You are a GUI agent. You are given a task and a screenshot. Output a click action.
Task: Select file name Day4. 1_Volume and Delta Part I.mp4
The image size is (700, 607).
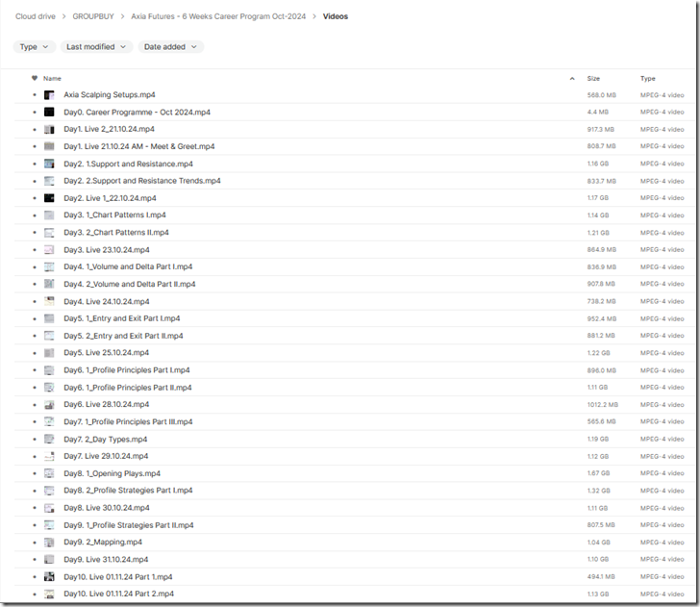coord(128,267)
